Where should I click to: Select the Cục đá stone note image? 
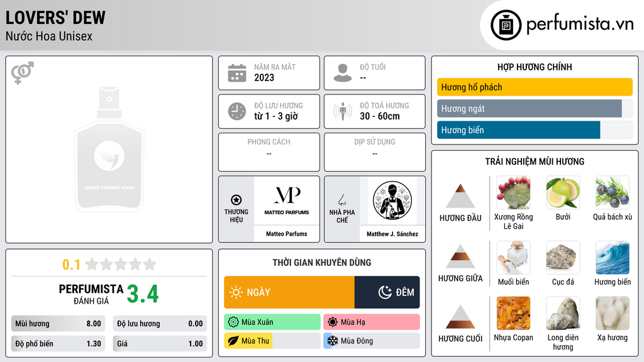coord(563,258)
